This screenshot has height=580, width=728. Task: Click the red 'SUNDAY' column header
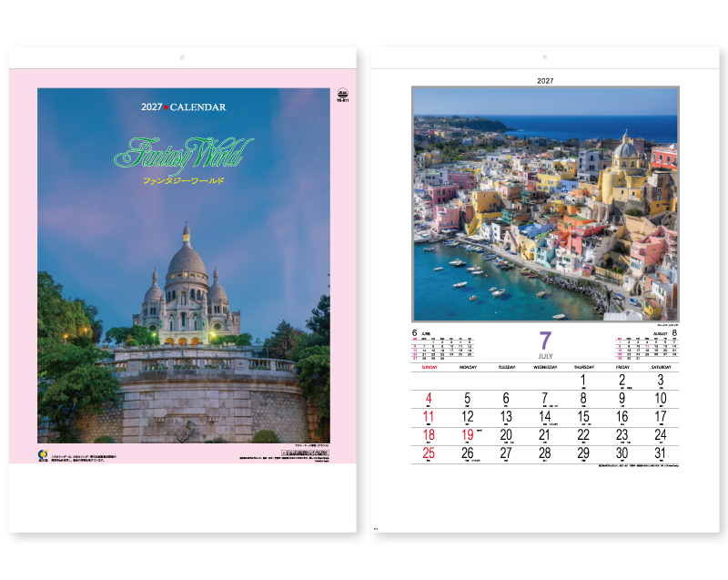[x=429, y=367]
